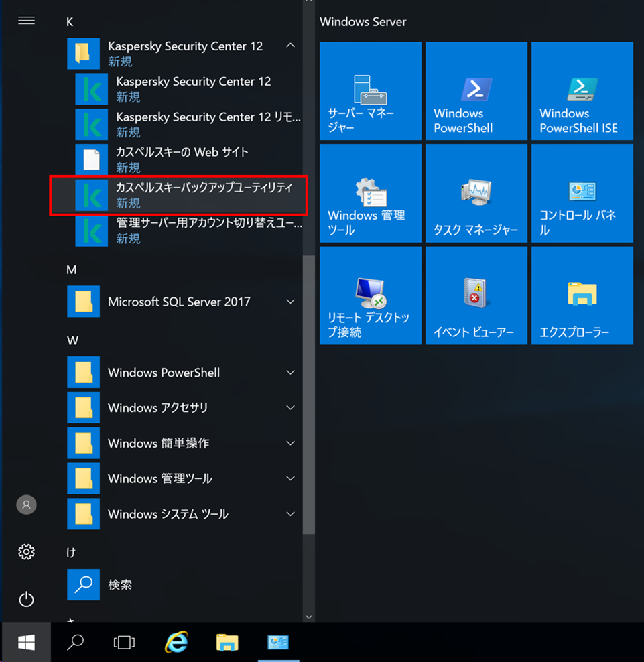Image resolution: width=644 pixels, height=662 pixels.
Task: Open the Windows PowerShell tile
Action: click(x=476, y=90)
